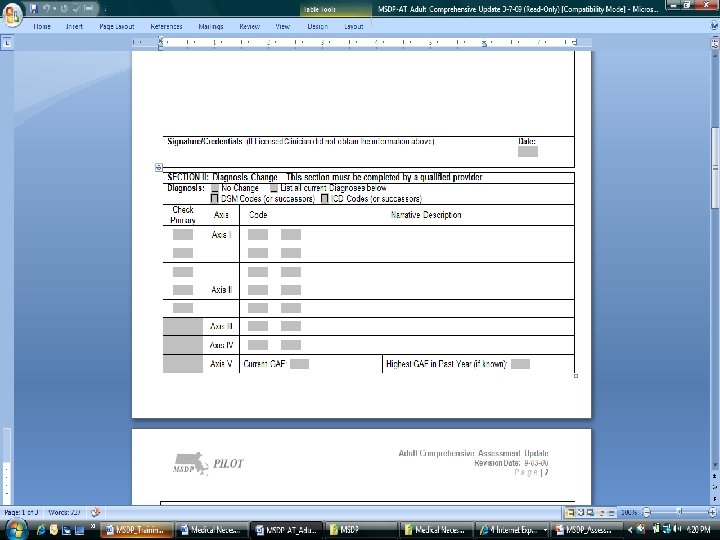Check the Primary box beside Axis II
This screenshot has height=540, width=720.
coord(183,290)
